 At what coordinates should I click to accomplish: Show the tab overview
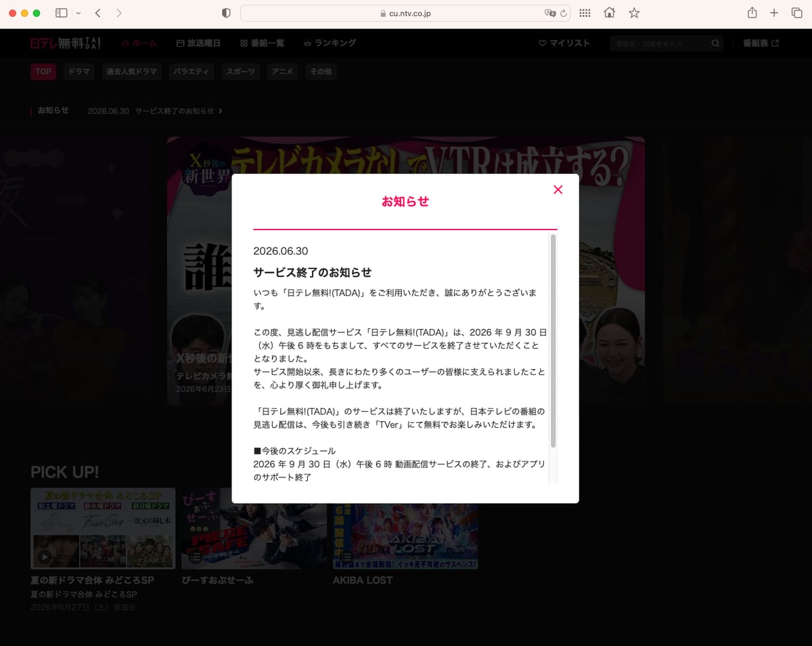[x=796, y=13]
